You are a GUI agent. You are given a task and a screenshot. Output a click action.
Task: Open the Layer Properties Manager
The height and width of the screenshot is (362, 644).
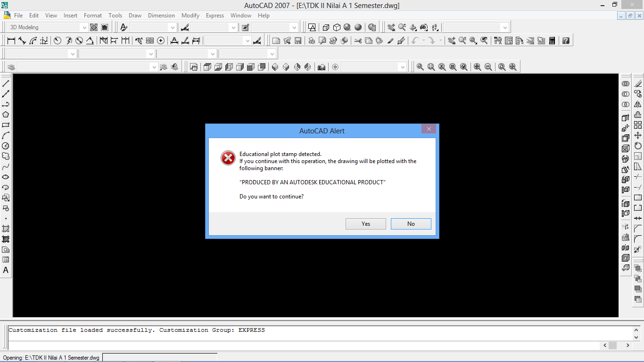coord(11,67)
